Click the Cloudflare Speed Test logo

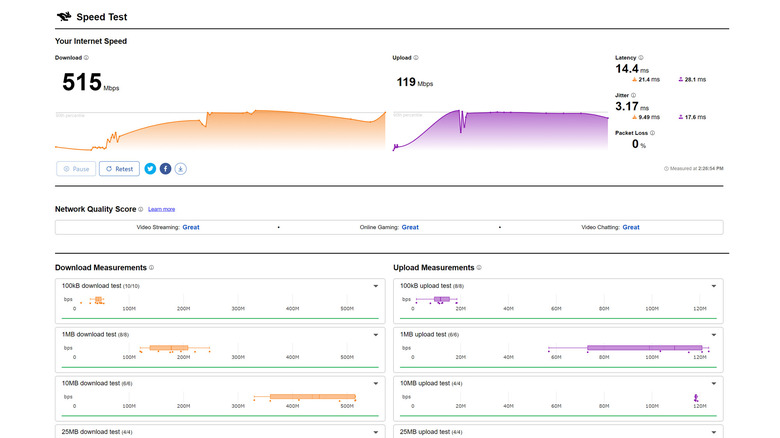[x=64, y=17]
